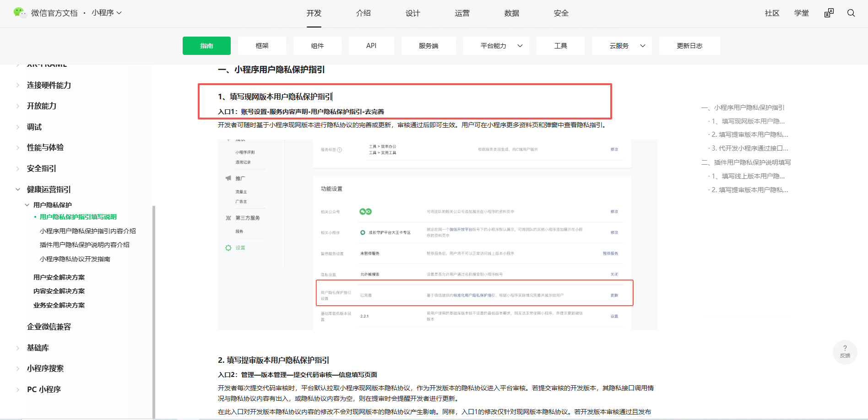Viewport: 868px width, 420px height.
Task: Expand the 平台能力 dropdown
Action: click(x=496, y=46)
